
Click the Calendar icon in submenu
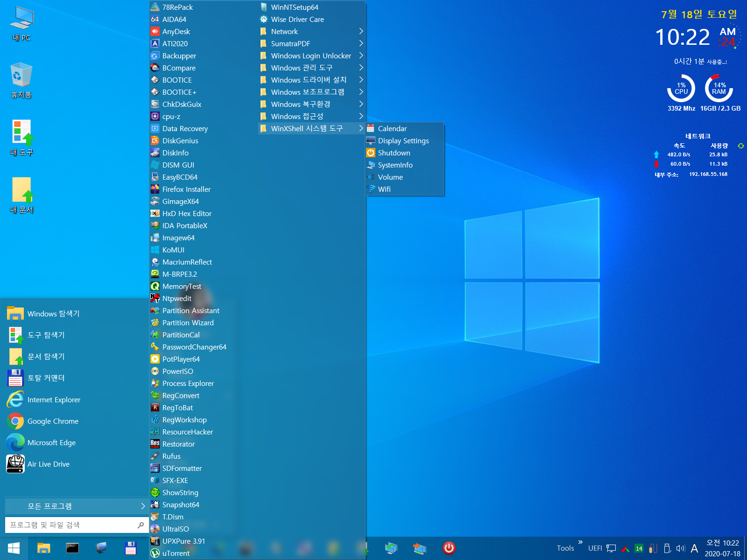tap(371, 128)
